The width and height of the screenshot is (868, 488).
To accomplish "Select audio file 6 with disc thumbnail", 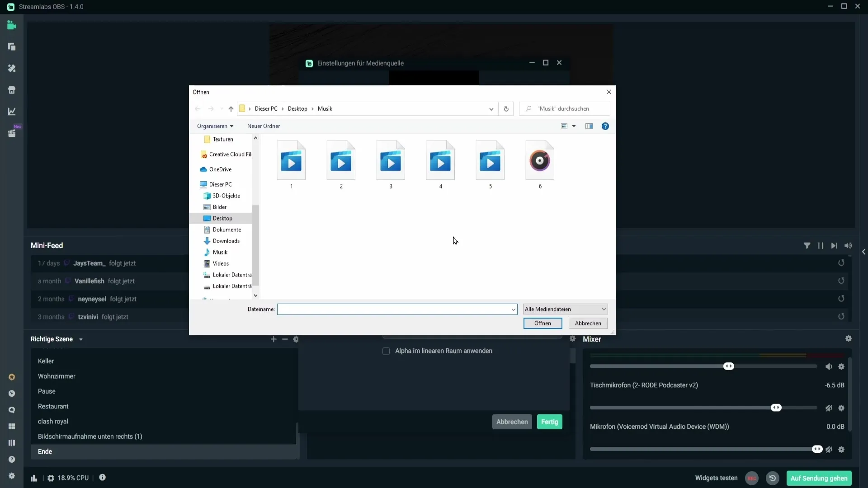I will pos(540,165).
